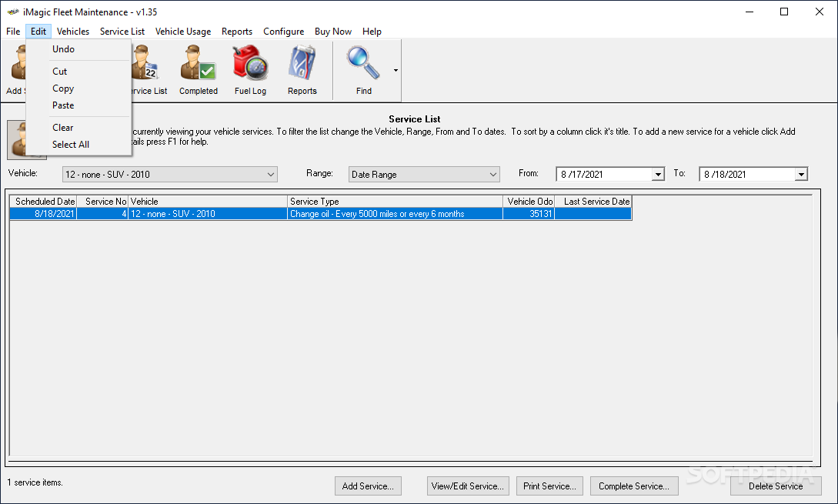Open the Vehicles menu
Viewport: 838px width, 504px height.
tap(73, 32)
